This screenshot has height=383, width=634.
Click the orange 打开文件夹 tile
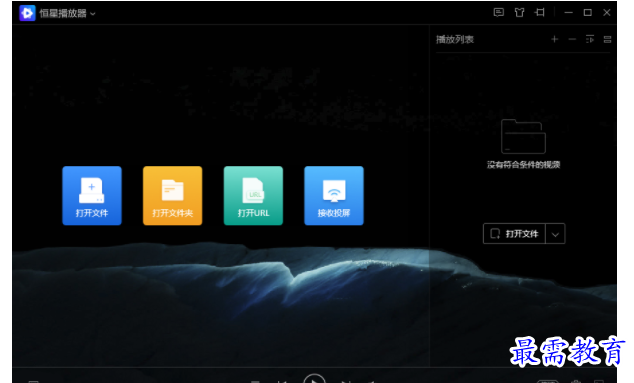pos(172,195)
